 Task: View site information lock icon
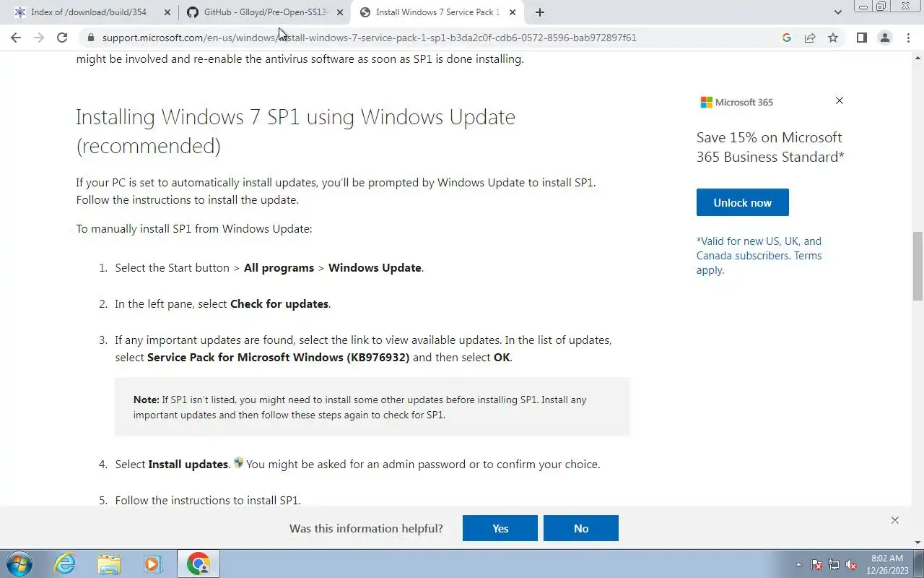(x=90, y=38)
